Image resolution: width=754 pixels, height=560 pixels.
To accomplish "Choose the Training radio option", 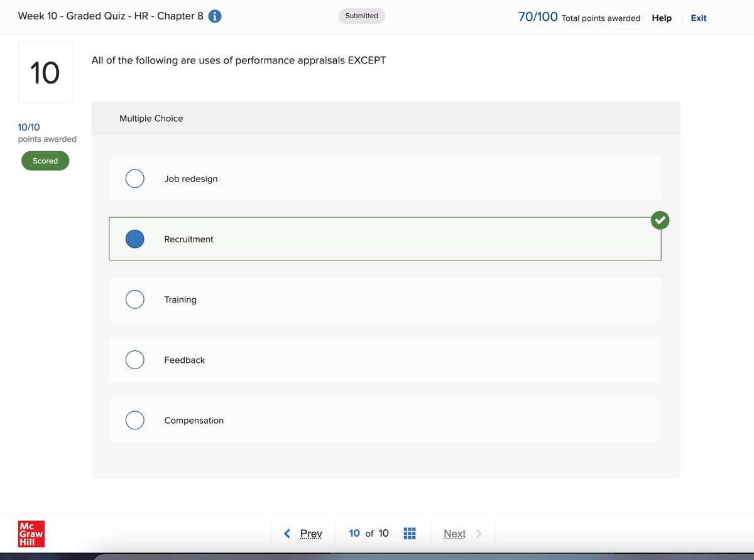I will [x=134, y=299].
